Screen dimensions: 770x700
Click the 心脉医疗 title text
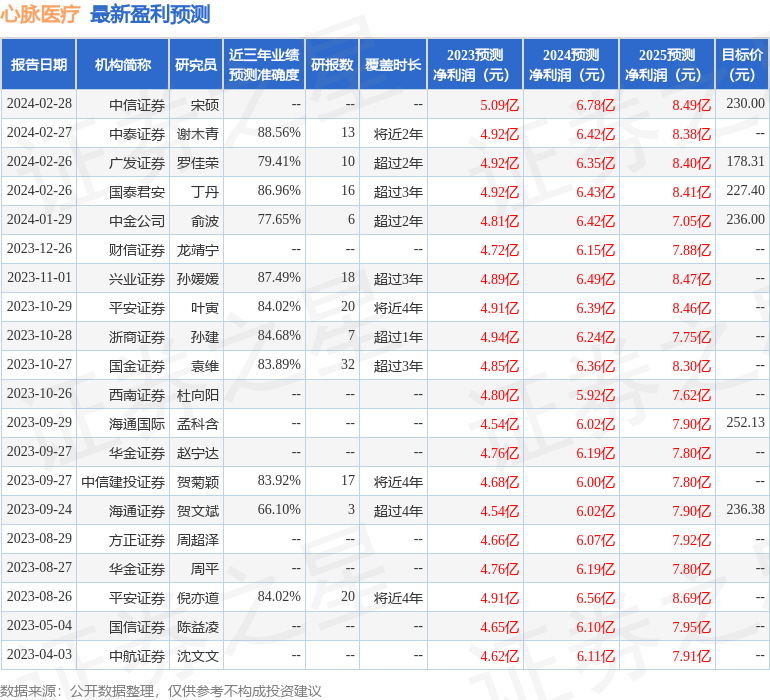pos(40,14)
